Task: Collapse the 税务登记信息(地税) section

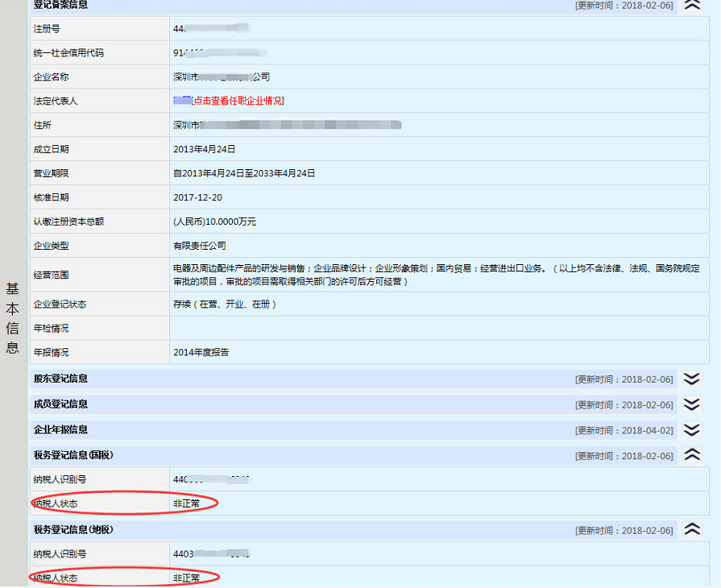Action: tap(692, 530)
